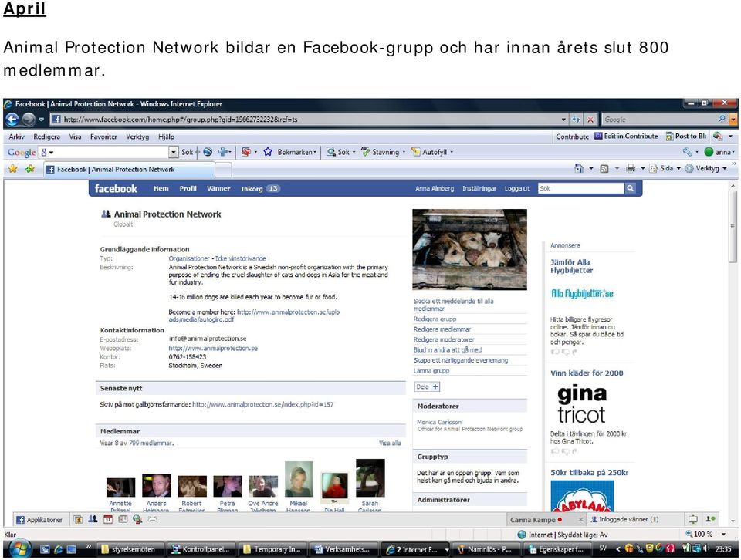741x560 pixels.
Task: Click the IE back navigation arrow
Action: click(12, 120)
